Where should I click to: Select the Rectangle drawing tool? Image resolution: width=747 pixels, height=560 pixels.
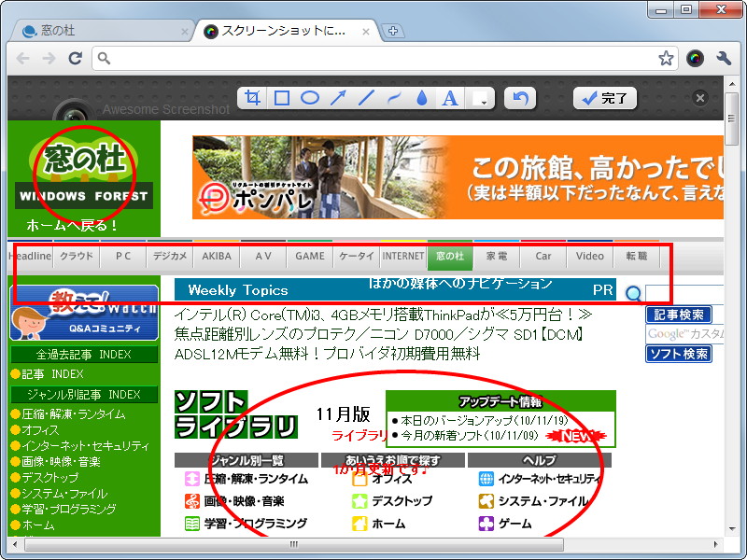(x=282, y=98)
